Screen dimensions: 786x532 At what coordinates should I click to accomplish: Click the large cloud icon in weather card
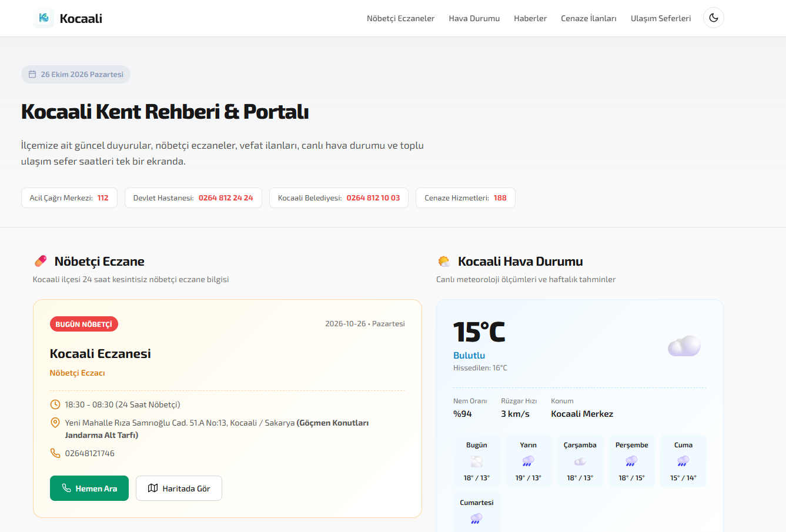point(684,346)
